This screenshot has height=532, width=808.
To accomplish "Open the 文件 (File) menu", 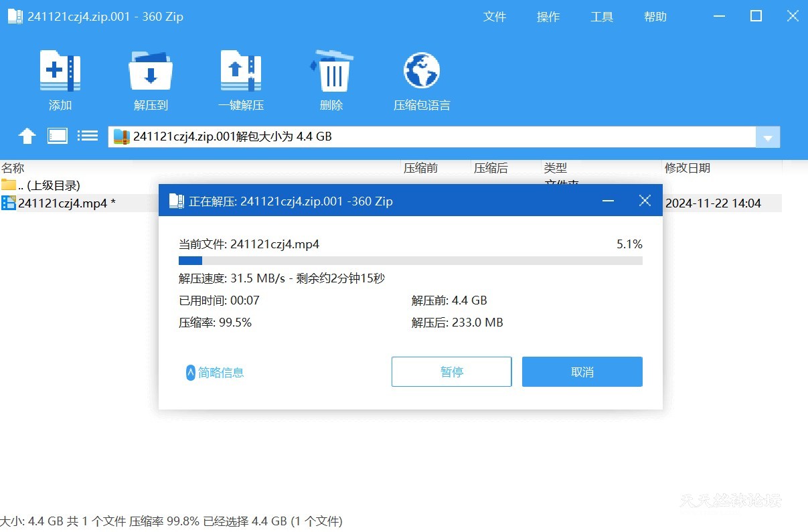I will coord(495,17).
